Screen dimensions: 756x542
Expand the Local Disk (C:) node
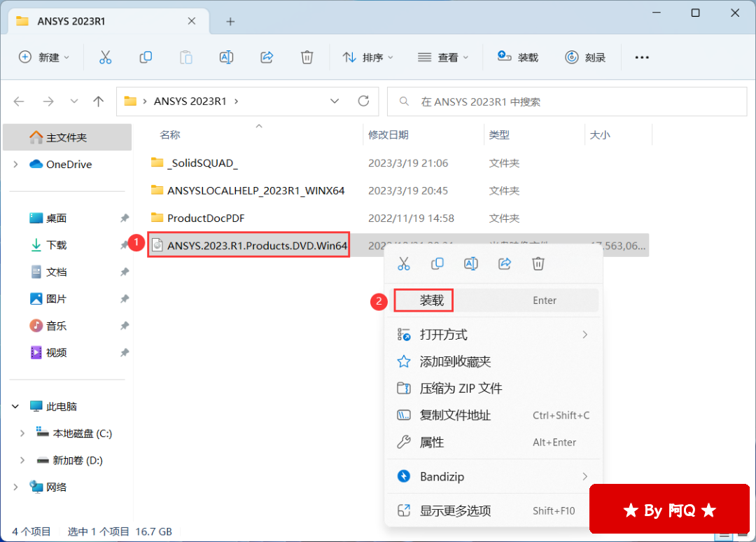[22, 433]
